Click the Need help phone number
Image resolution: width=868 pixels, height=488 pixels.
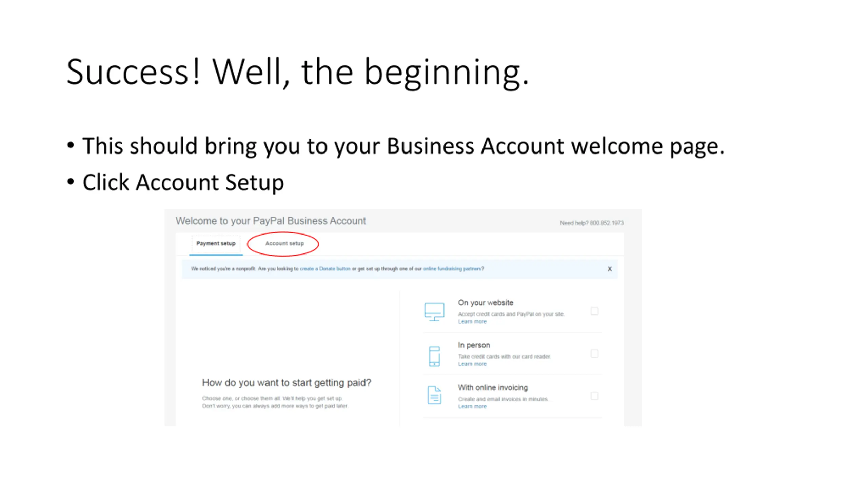click(x=606, y=223)
